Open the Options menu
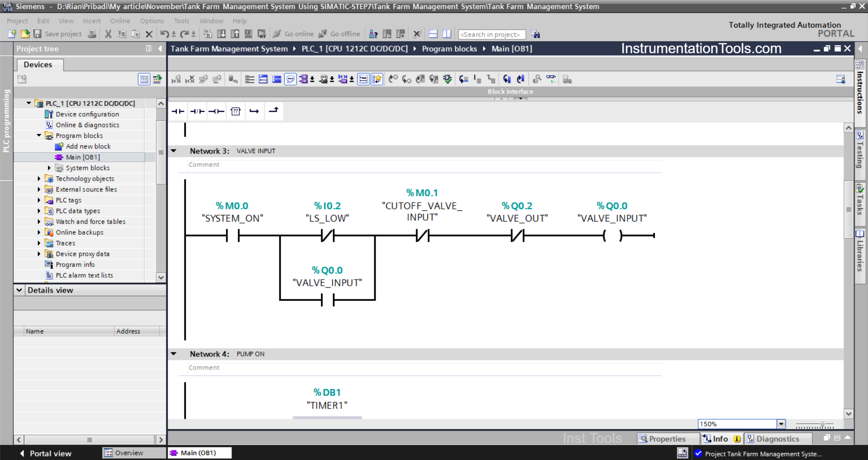 click(x=152, y=21)
